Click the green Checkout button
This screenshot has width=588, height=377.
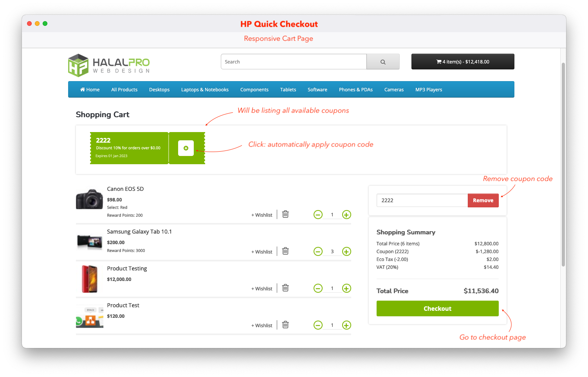pos(437,309)
